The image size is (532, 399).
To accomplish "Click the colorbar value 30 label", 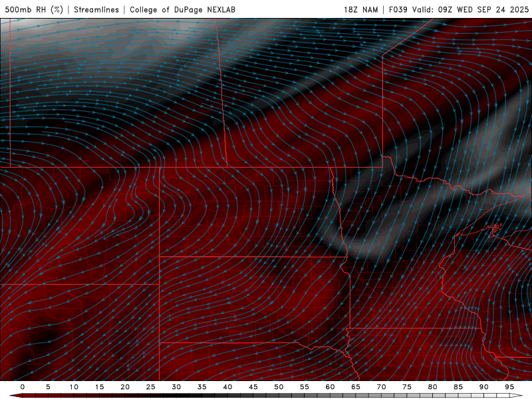I will click(176, 387).
